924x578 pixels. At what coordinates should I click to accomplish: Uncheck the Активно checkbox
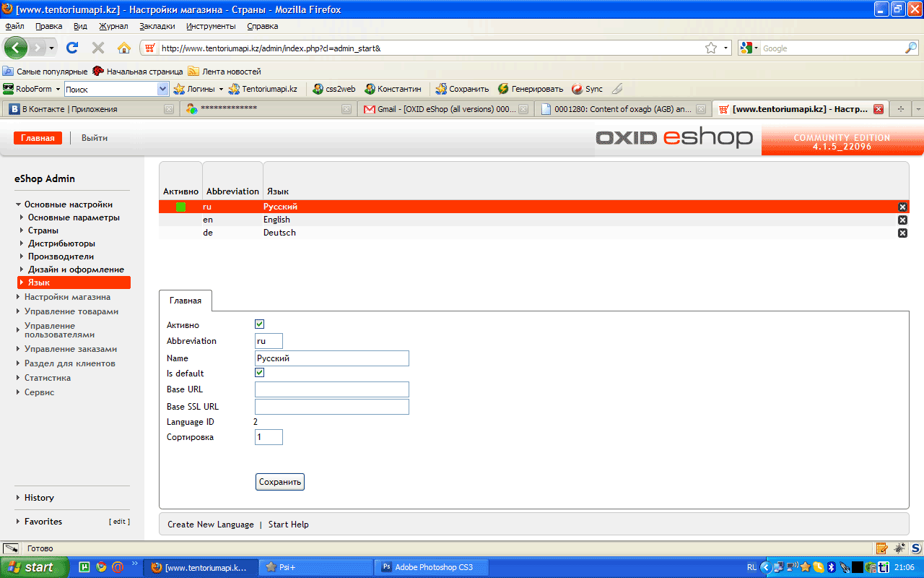pyautogui.click(x=260, y=324)
